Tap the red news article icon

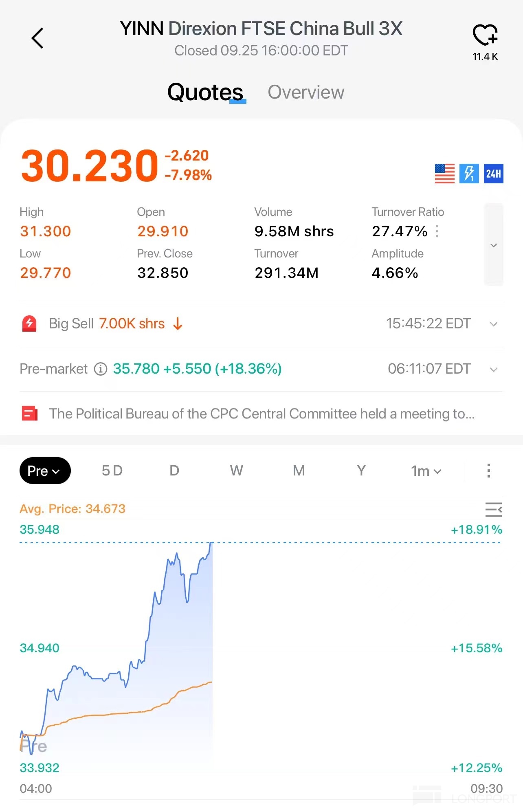point(29,414)
